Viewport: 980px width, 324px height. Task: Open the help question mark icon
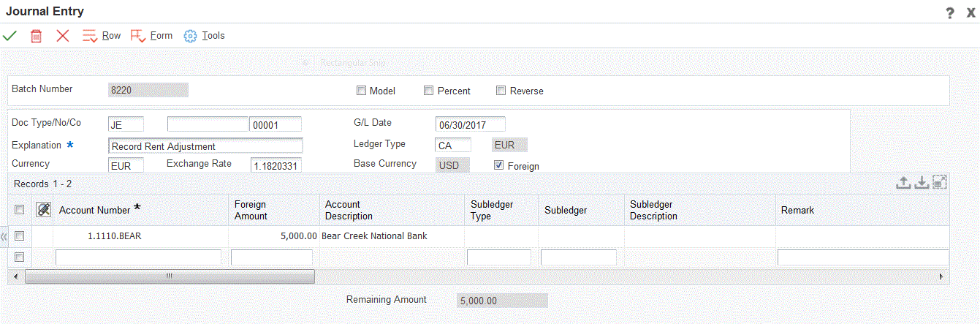pos(949,12)
